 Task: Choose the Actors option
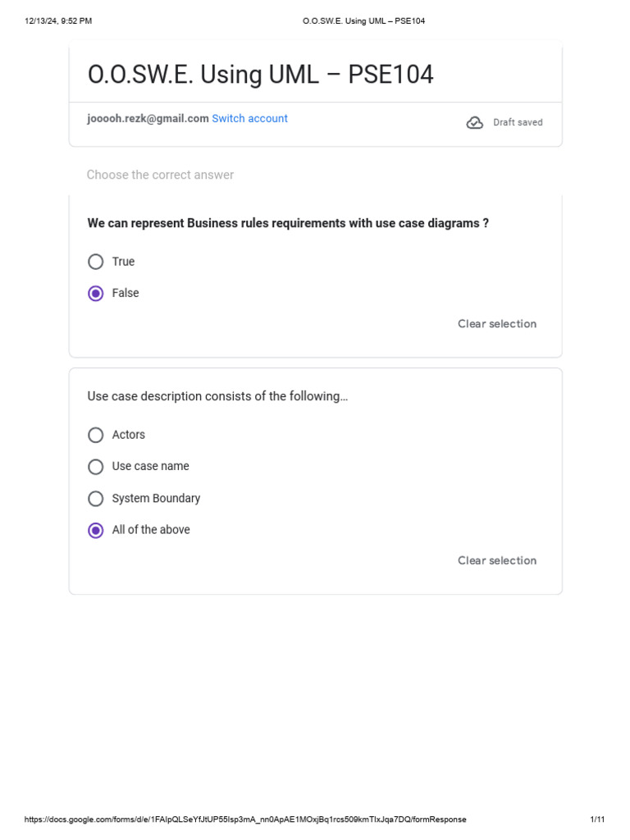pos(96,435)
